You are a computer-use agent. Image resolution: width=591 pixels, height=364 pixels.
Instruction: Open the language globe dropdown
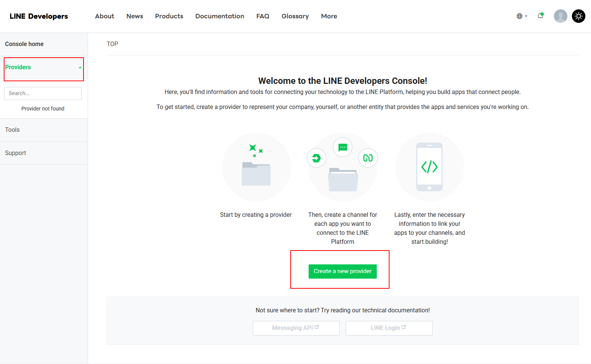(521, 16)
